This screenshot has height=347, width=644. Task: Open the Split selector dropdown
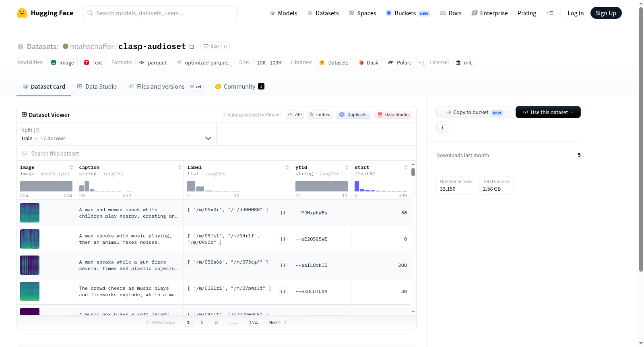tap(116, 134)
